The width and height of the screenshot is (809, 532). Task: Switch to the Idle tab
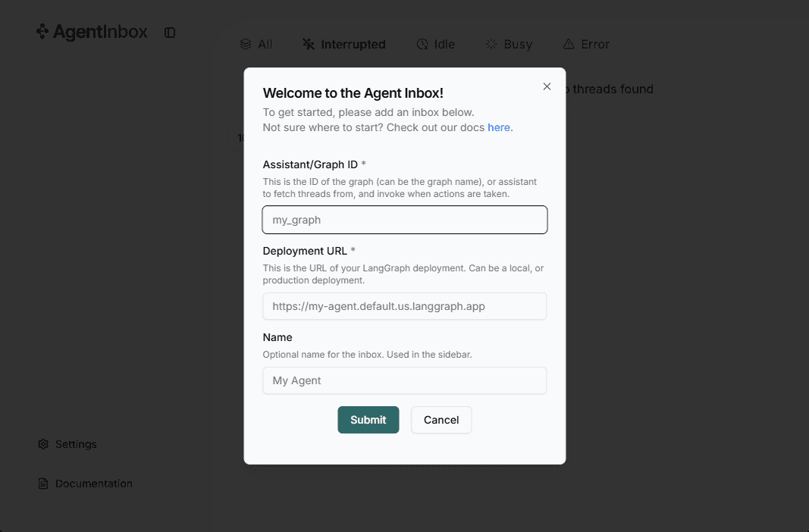coord(436,44)
